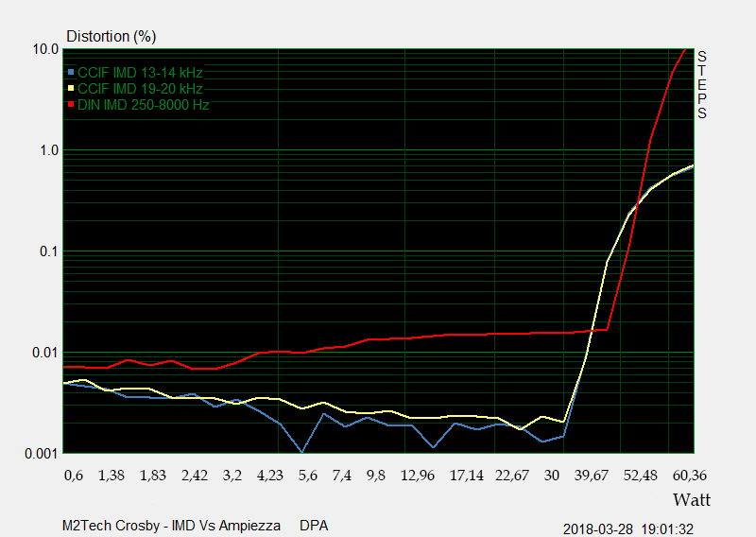Click the 19:01:32 time stamp
The height and width of the screenshot is (537, 756).
[x=668, y=529]
